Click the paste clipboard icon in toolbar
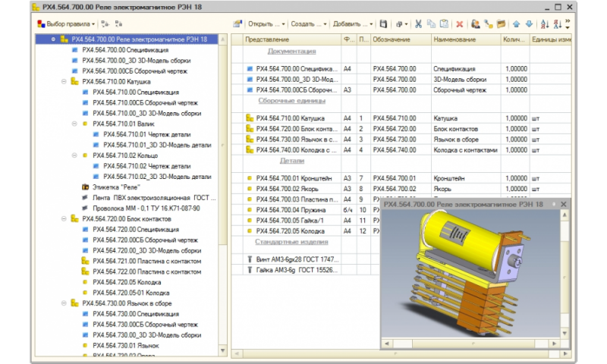607x364 pixels. pyautogui.click(x=443, y=24)
